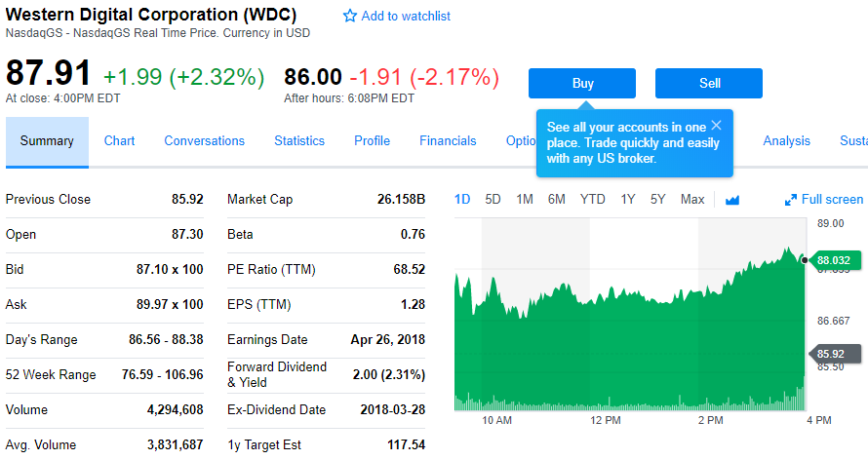The image size is (868, 460).
Task: Close the accounts tooltip popup
Action: click(716, 126)
